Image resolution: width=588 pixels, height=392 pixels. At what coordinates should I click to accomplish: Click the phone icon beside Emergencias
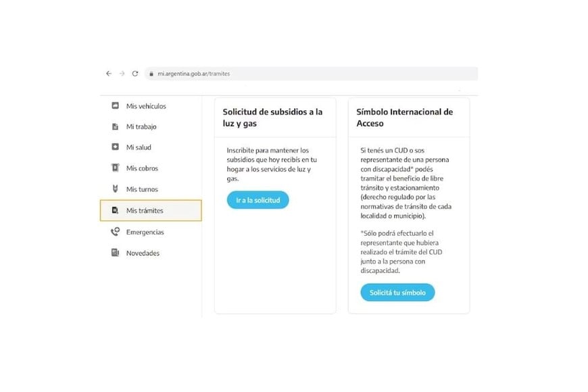coord(115,232)
